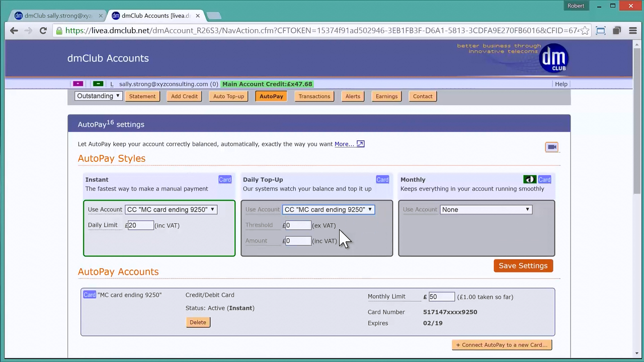The image size is (644, 362).
Task: Click the expiry date 02/19
Action: (433, 323)
